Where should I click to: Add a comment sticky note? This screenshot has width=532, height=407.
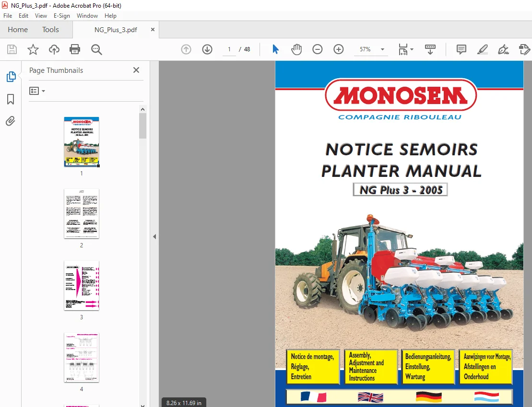click(461, 49)
